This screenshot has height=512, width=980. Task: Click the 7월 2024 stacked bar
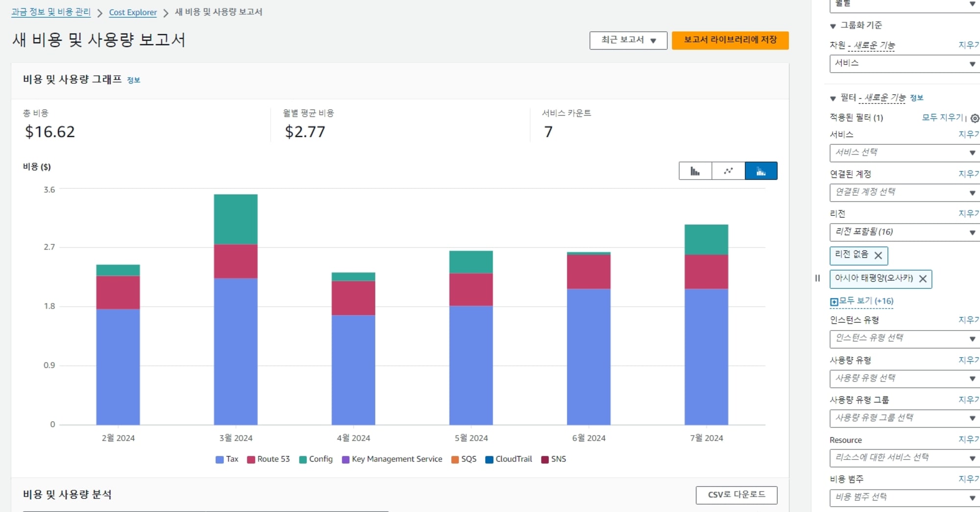pos(706,325)
